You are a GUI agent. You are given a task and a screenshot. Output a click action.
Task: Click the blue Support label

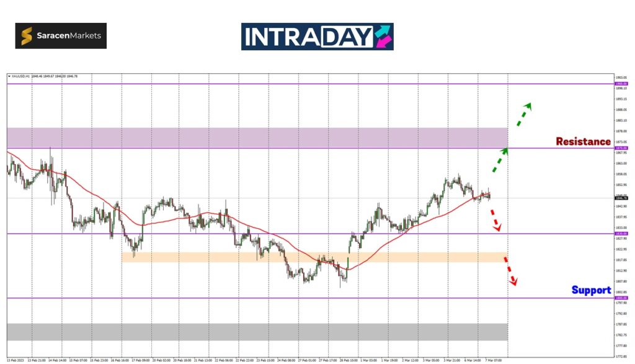(x=590, y=290)
